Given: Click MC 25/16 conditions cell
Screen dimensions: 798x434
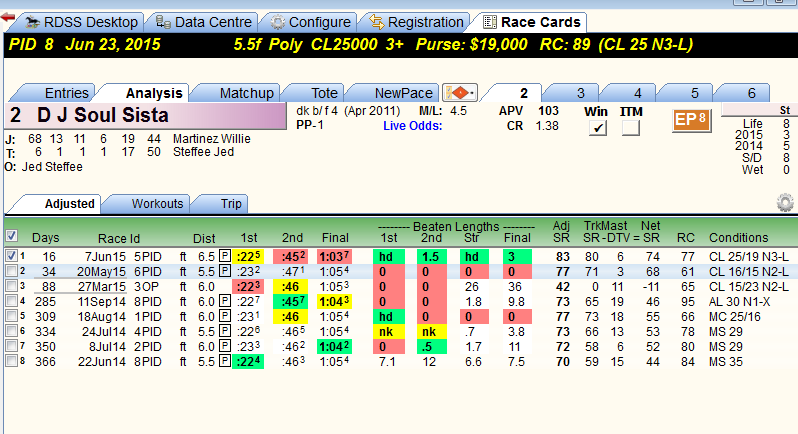Looking at the screenshot, I should (x=735, y=317).
